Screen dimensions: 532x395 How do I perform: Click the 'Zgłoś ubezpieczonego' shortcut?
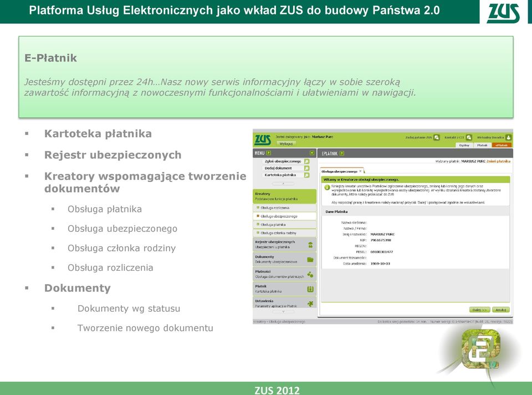(283, 161)
